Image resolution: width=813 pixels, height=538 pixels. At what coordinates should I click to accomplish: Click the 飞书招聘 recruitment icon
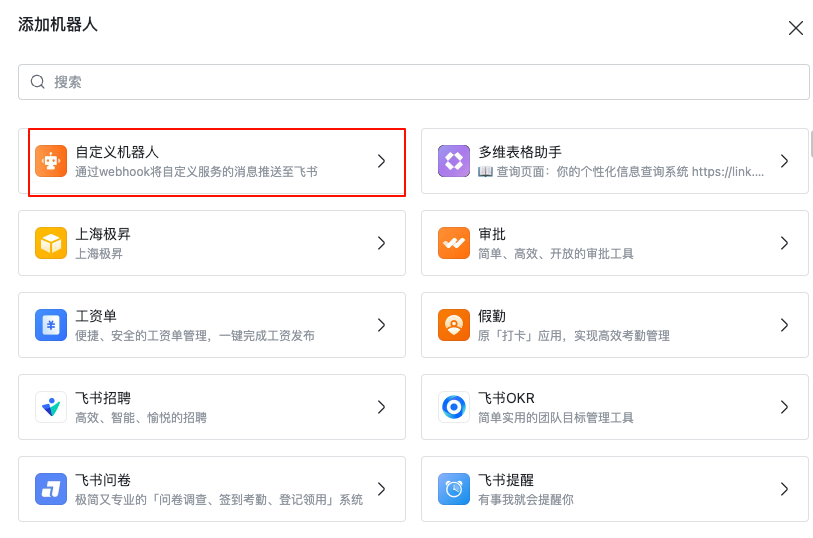pyautogui.click(x=51, y=407)
